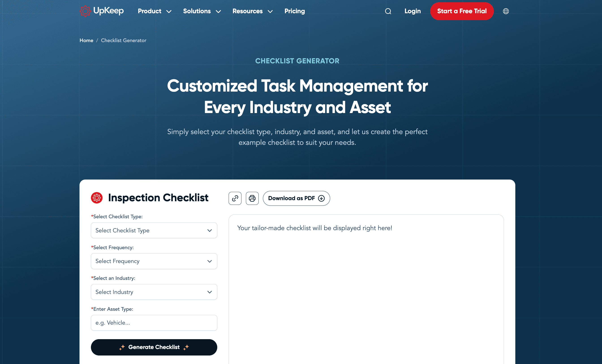Click the red gear beside Inspection Checklist
Viewport: 602px width, 364px height.
point(97,198)
